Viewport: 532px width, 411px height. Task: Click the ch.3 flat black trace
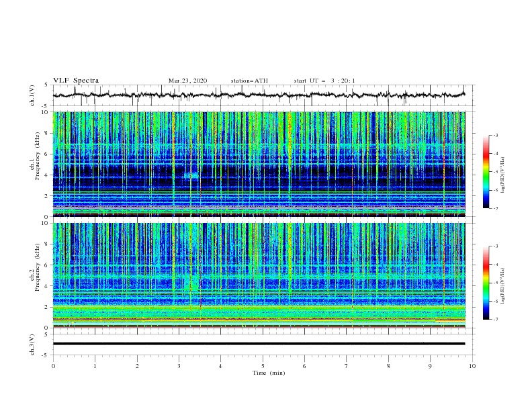tap(259, 344)
